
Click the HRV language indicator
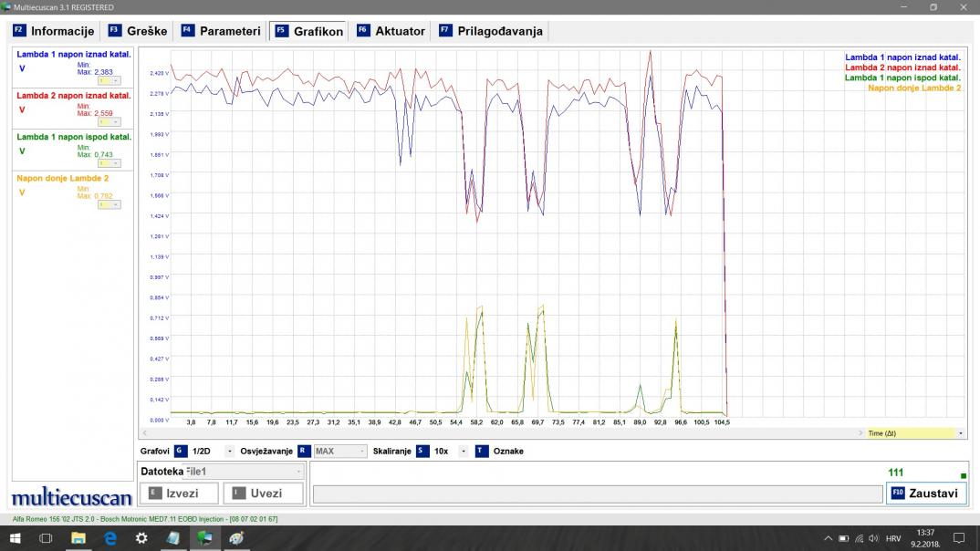point(893,538)
